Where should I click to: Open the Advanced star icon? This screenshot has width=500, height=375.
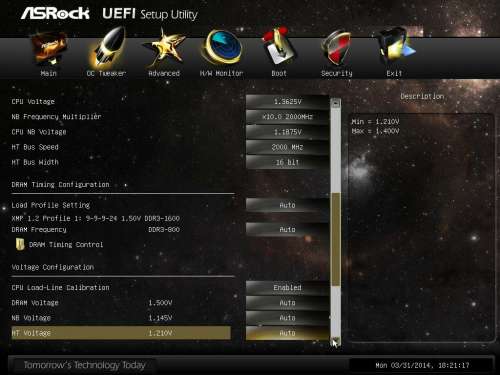(x=164, y=48)
